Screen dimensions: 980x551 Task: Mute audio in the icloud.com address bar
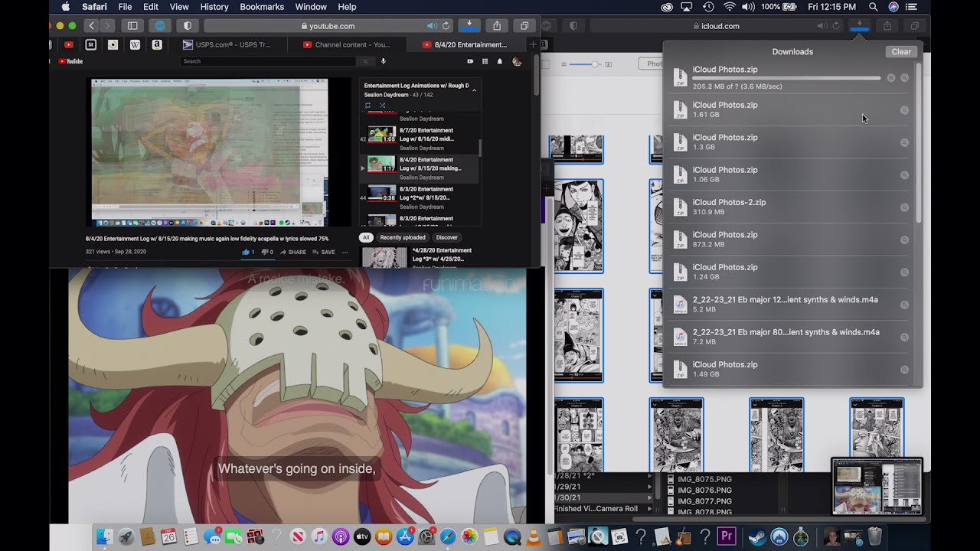point(822,26)
